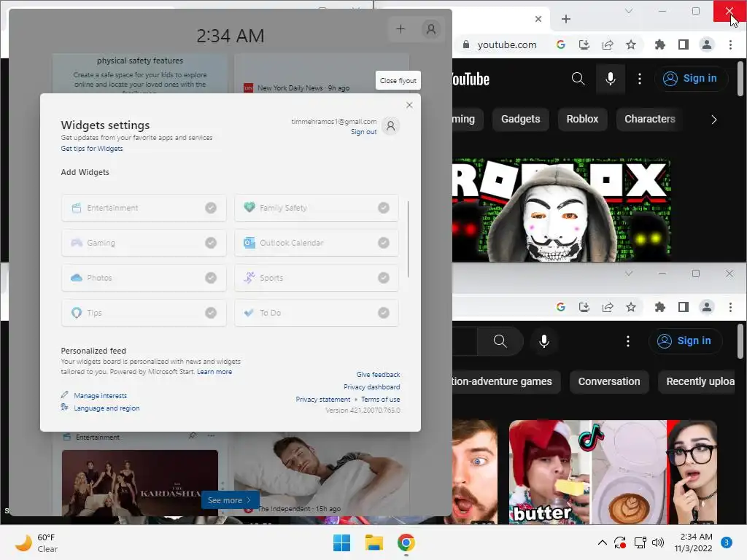Close the Widgets settings dialog
The image size is (747, 560).
point(409,105)
